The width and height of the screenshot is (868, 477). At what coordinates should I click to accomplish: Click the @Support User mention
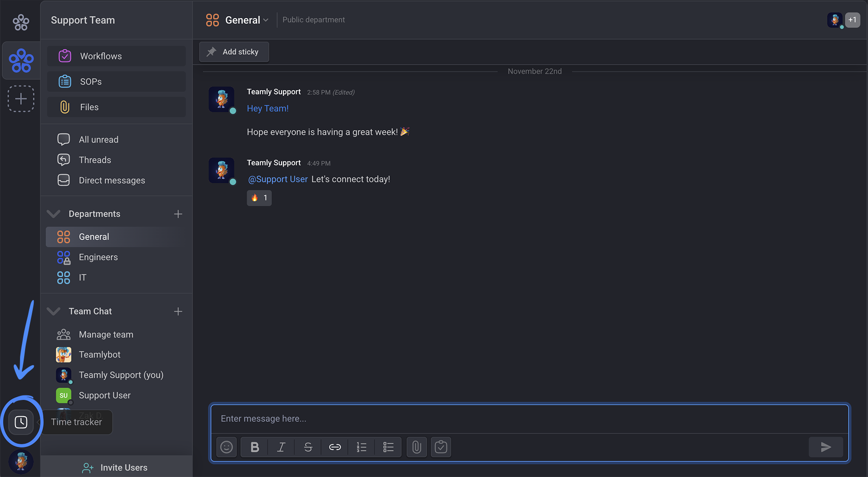[277, 179]
